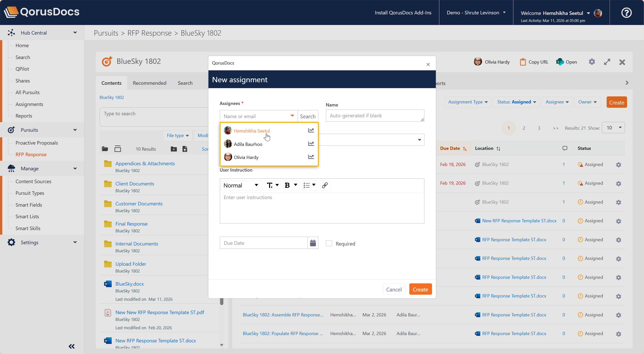Open the Show results count dropdown
This screenshot has height=354, width=644.
click(613, 128)
